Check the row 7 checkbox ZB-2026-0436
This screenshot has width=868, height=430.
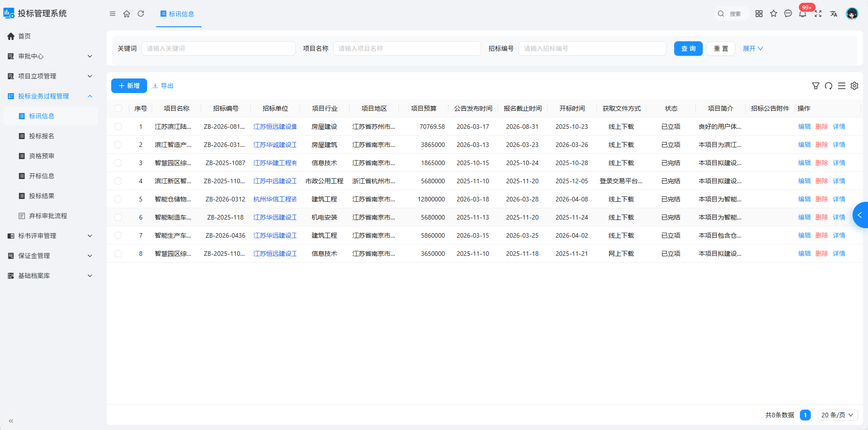(x=118, y=235)
